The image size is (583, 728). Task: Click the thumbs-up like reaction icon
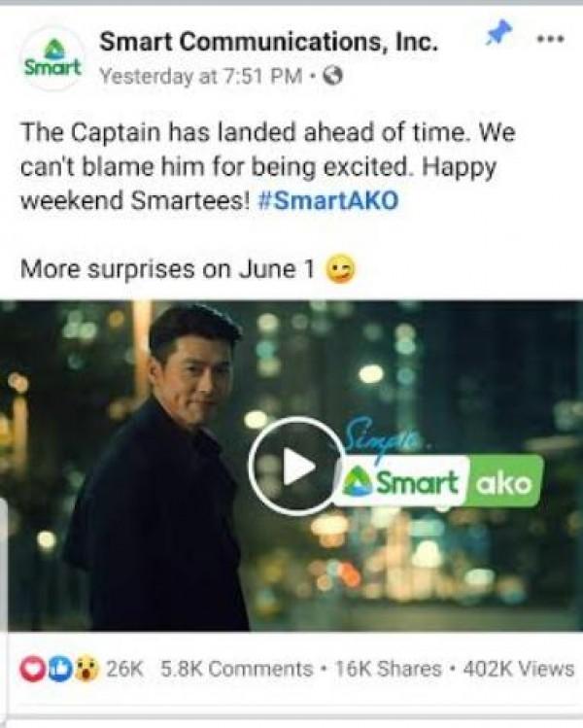59,669
